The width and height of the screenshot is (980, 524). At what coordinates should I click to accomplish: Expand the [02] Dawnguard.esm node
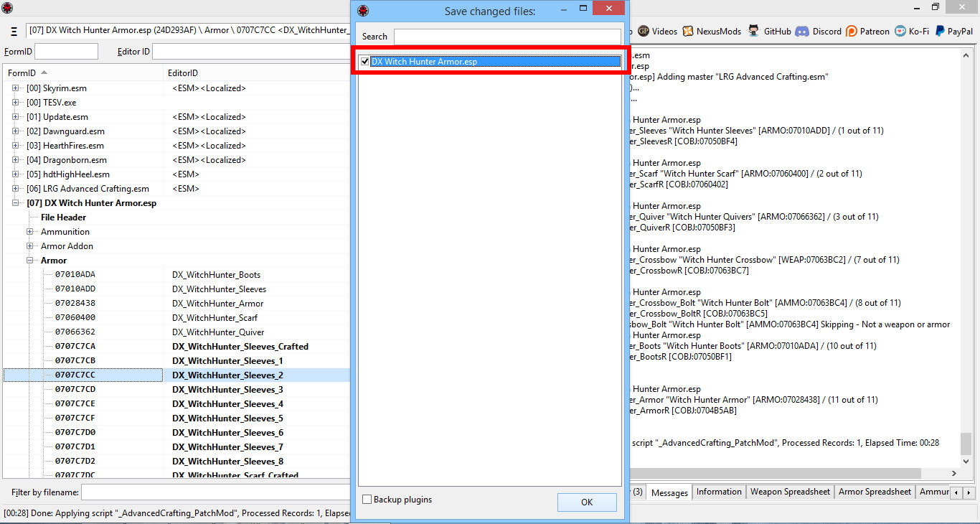click(x=16, y=131)
